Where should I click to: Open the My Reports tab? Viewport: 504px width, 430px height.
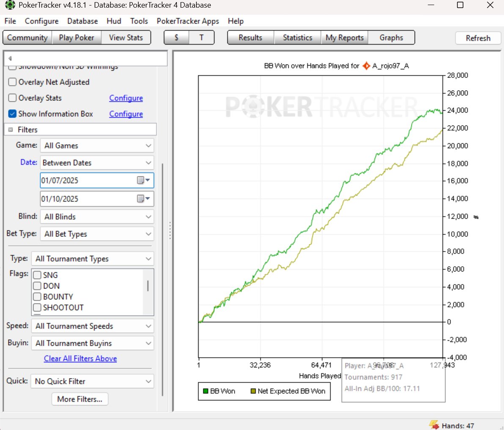point(344,37)
